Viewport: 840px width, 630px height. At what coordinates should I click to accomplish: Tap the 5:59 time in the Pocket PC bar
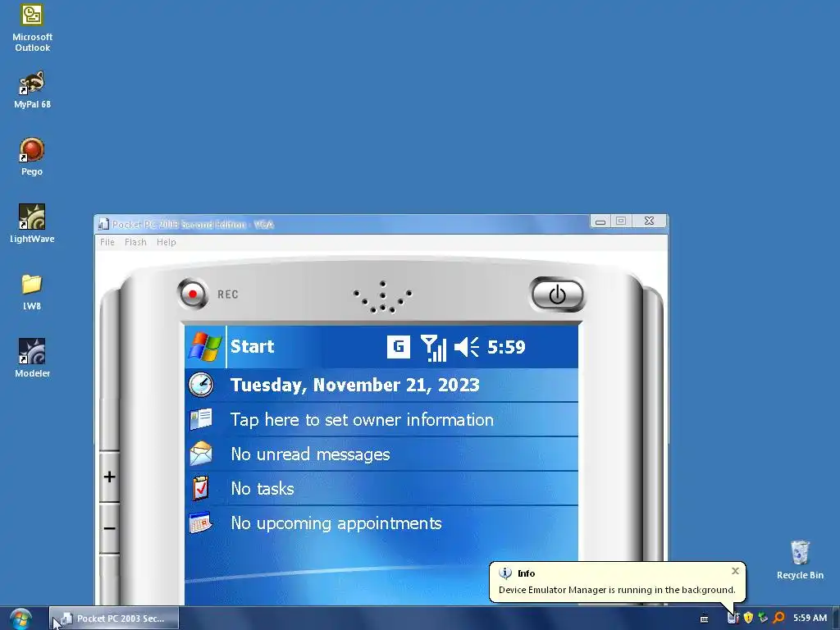pos(506,347)
